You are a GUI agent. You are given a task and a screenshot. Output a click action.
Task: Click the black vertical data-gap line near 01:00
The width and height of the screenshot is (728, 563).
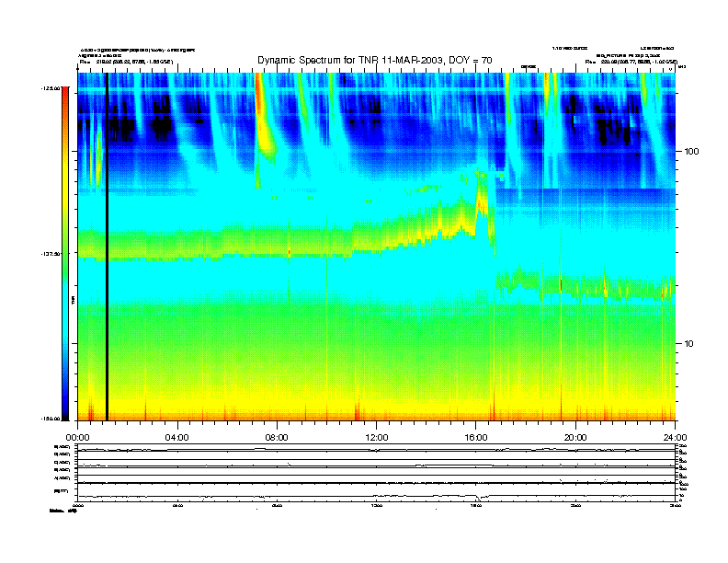tap(107, 247)
